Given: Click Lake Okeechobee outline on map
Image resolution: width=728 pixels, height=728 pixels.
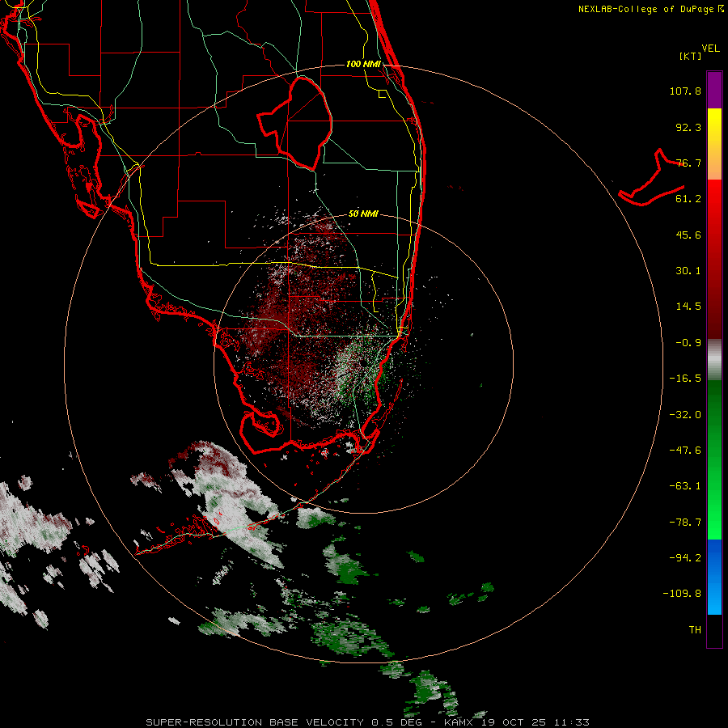Looking at the screenshot, I should pos(295,123).
